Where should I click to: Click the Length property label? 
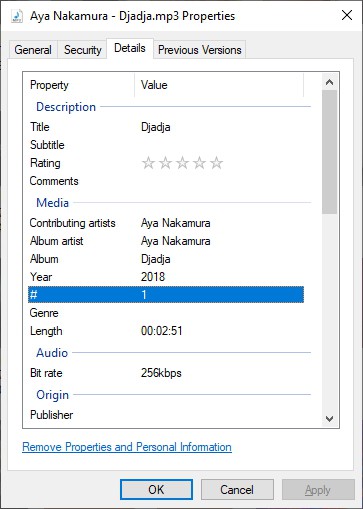(x=46, y=331)
